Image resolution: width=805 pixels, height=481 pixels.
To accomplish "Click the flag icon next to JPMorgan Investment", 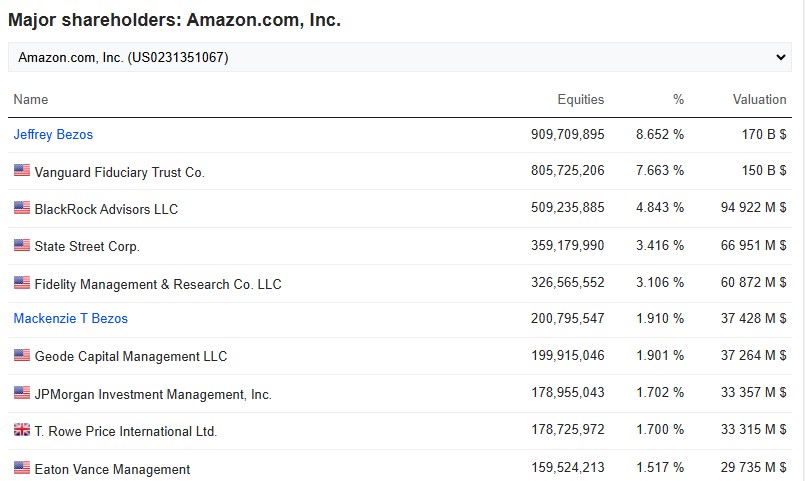I will click(x=21, y=393).
